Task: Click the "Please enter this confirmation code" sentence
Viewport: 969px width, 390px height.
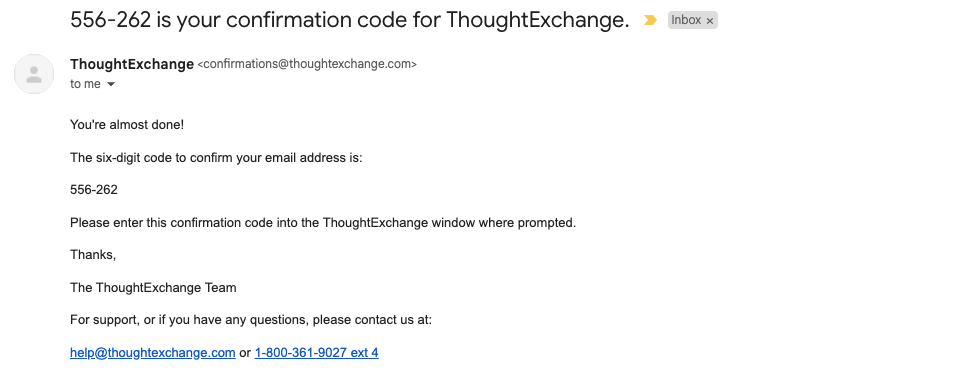Action: coord(323,223)
